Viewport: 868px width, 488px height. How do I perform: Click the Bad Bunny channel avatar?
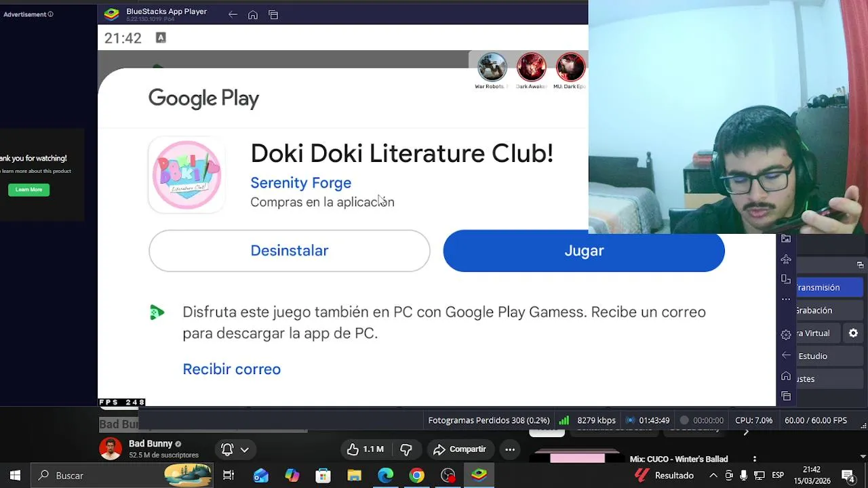111,449
